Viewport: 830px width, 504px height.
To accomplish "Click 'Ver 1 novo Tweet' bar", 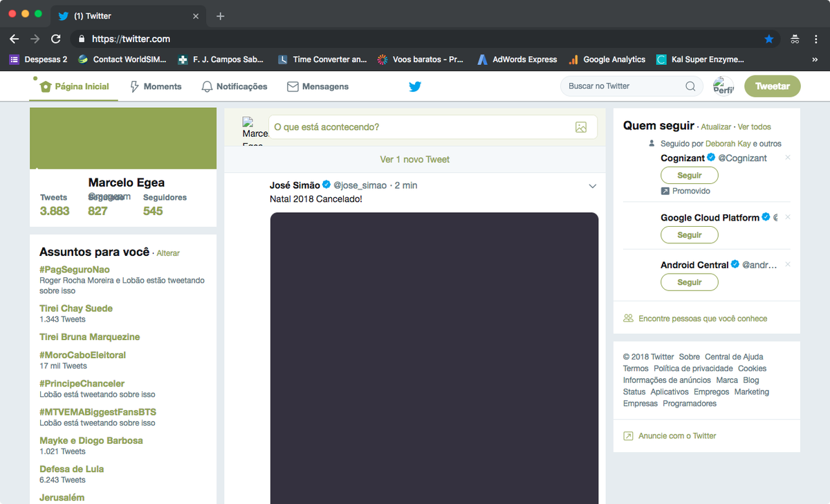I will [415, 159].
